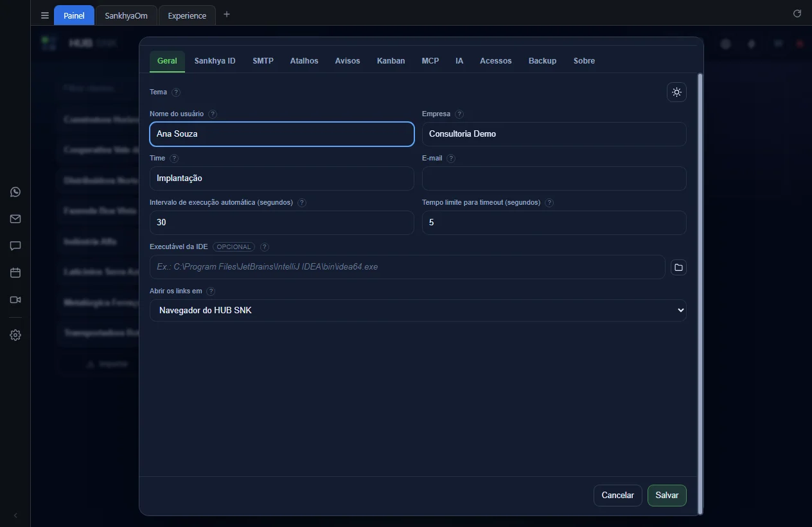The height and width of the screenshot is (527, 812).
Task: Open the Navegador do HUB SNK dropdown
Action: (x=418, y=311)
